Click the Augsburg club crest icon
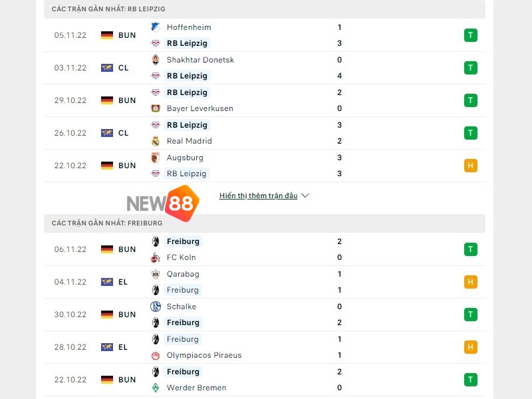Image resolution: width=532 pixels, height=399 pixels. tap(156, 158)
